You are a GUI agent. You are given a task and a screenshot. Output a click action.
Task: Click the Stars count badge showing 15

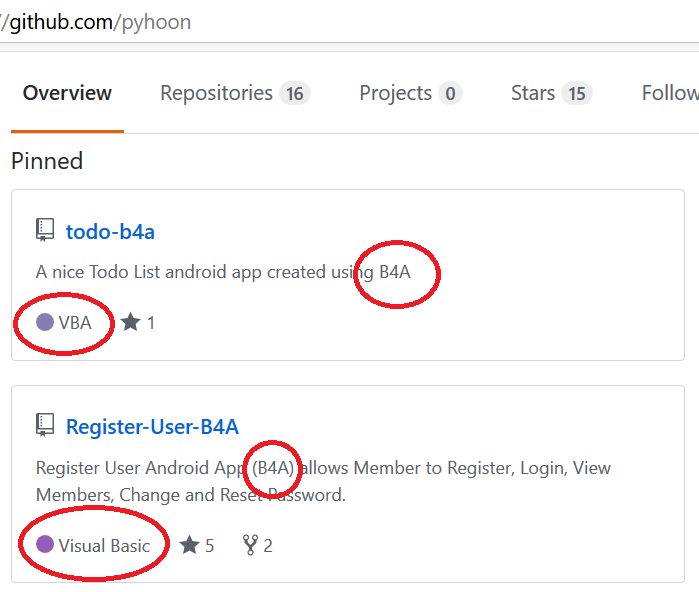coord(576,94)
